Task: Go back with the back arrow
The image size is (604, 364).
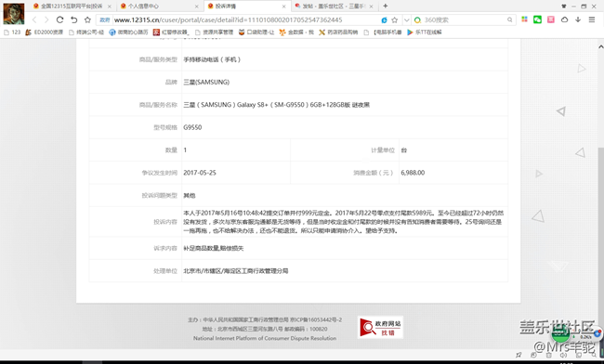Action: 34,19
